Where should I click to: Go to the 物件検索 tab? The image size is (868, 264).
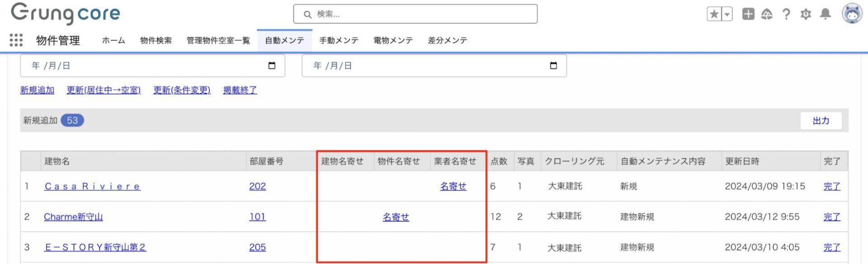click(156, 41)
